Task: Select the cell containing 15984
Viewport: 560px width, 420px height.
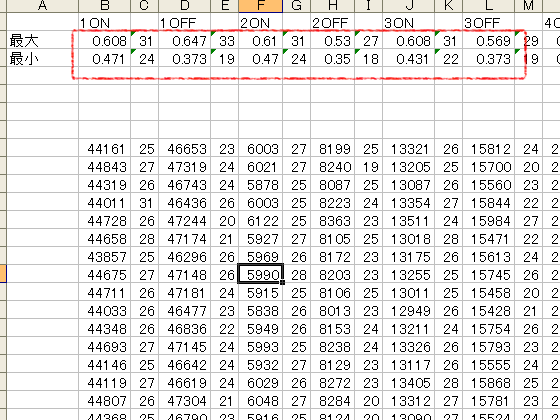Action: [489, 220]
